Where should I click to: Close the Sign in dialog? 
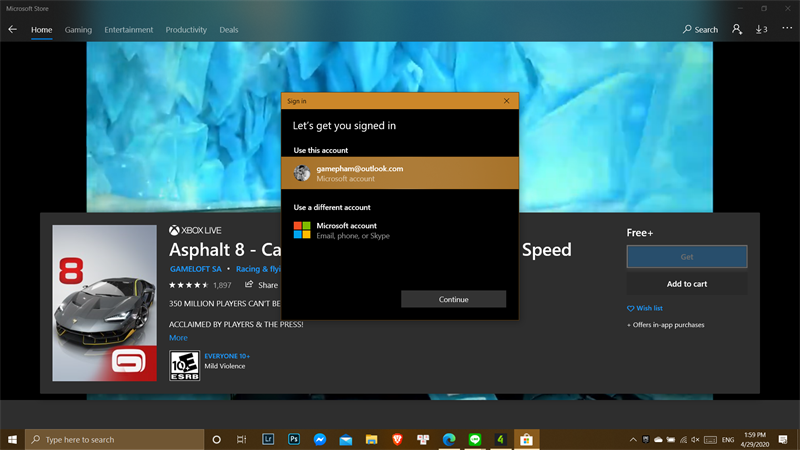pos(507,100)
